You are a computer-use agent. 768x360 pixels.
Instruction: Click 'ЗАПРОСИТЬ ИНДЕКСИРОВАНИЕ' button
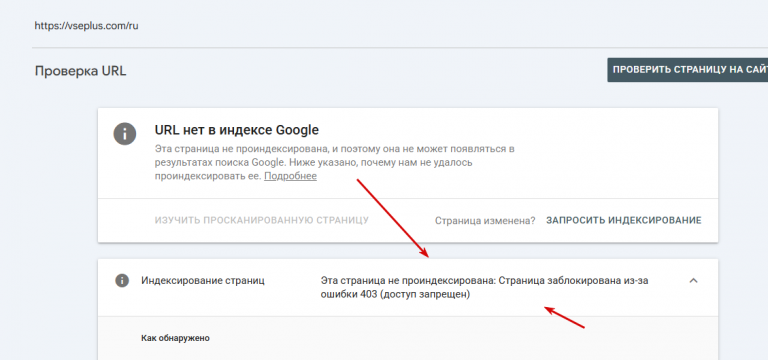(x=624, y=220)
